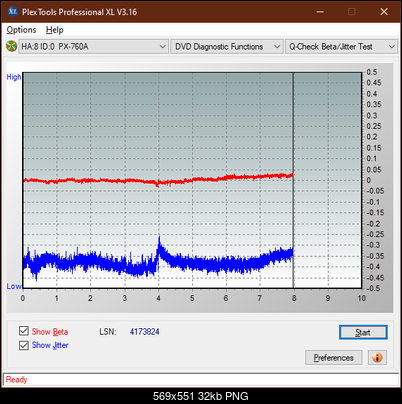Click the disc drive icon
The image size is (402, 404).
(12, 46)
